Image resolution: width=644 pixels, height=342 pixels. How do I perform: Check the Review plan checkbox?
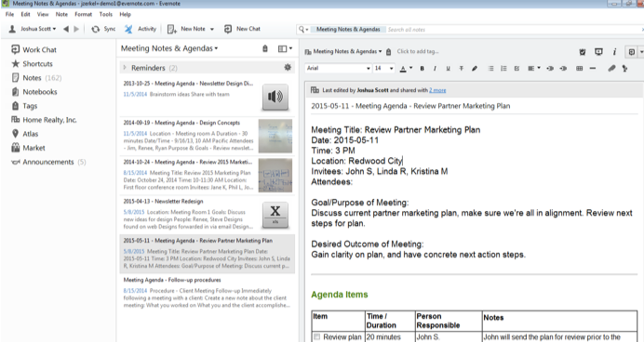[316, 336]
